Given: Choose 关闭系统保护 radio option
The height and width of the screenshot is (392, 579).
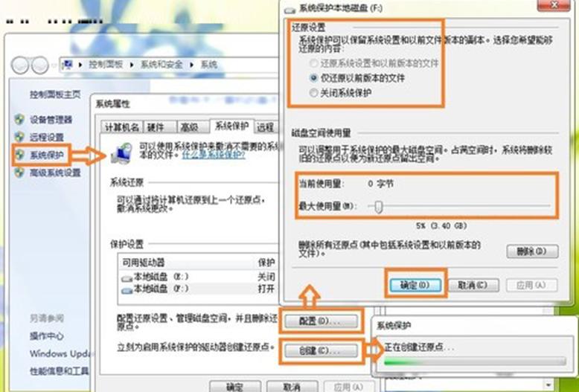Looking at the screenshot, I should coord(314,93).
